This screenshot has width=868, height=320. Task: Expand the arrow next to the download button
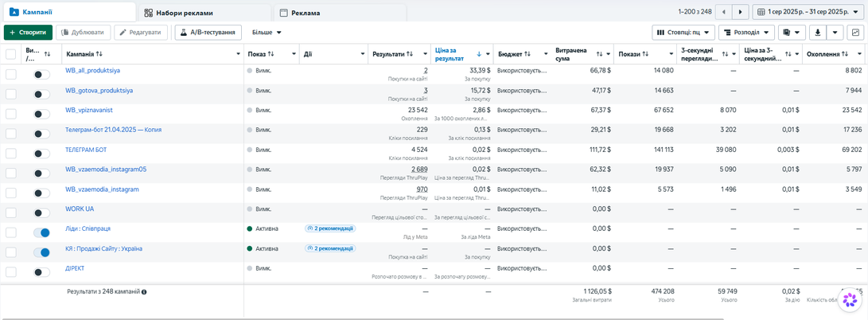point(835,33)
